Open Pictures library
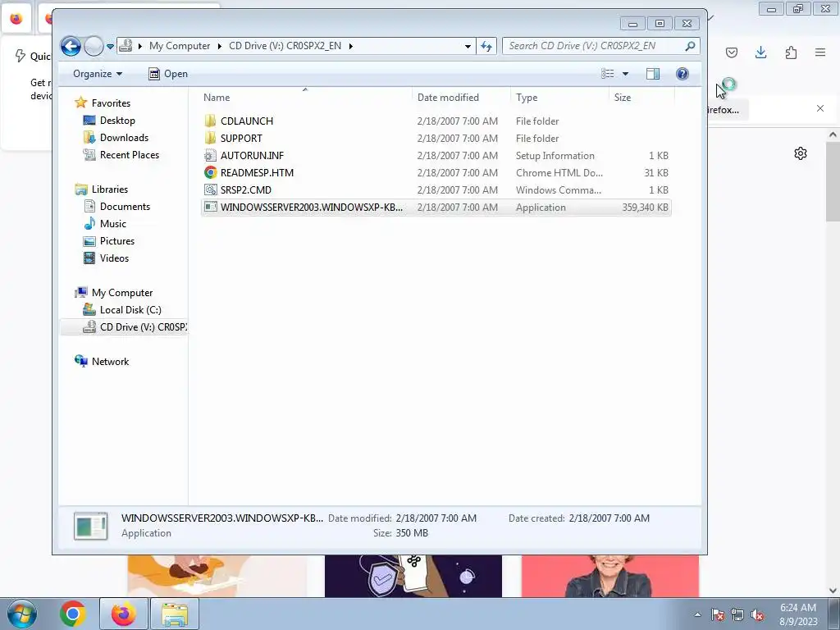Viewport: 840px width, 630px height. [x=117, y=240]
